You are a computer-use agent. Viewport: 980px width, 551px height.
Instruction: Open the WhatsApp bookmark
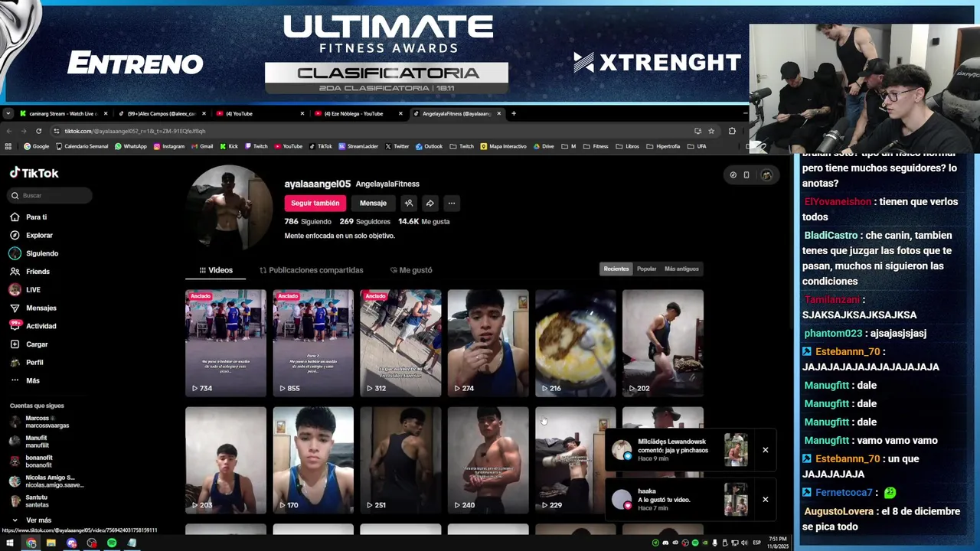click(130, 146)
